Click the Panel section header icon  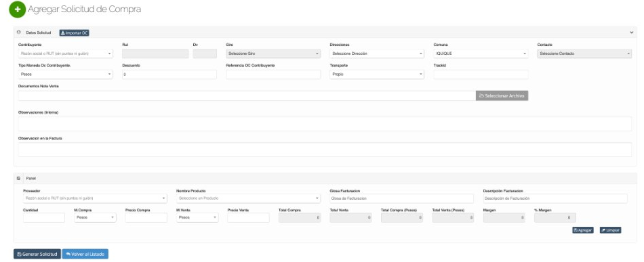[x=19, y=178]
